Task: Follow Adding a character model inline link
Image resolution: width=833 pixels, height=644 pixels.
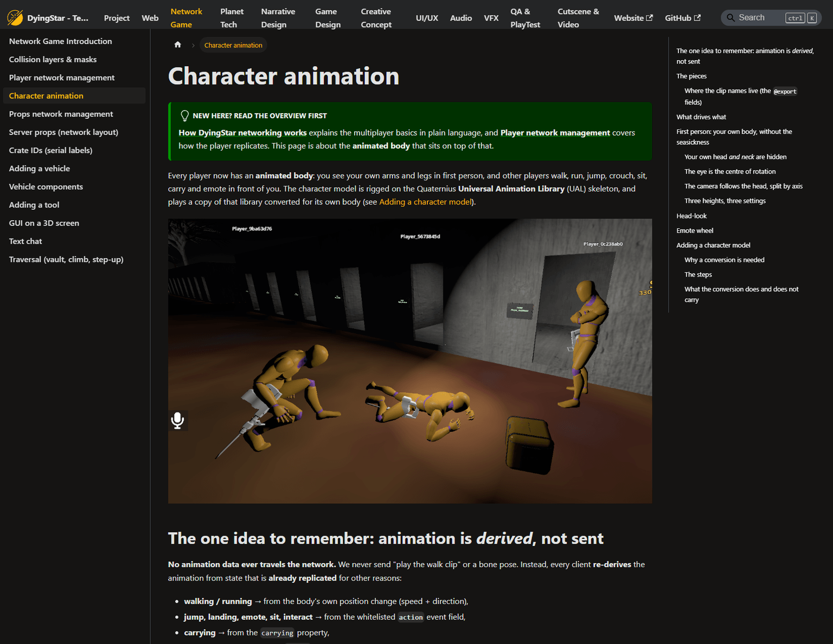Action: (425, 202)
